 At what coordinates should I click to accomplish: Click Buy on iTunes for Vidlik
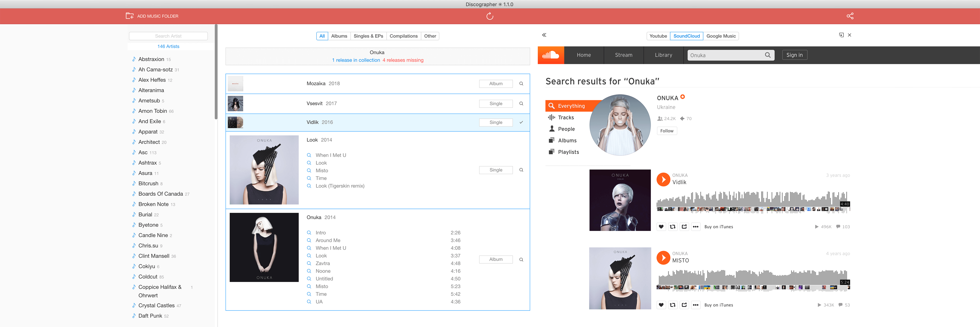[x=718, y=227]
